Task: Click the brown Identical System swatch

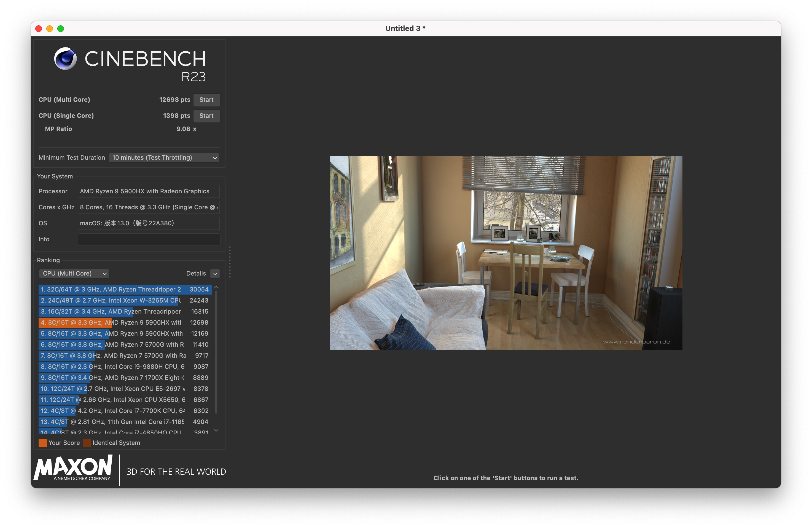Action: pos(87,443)
